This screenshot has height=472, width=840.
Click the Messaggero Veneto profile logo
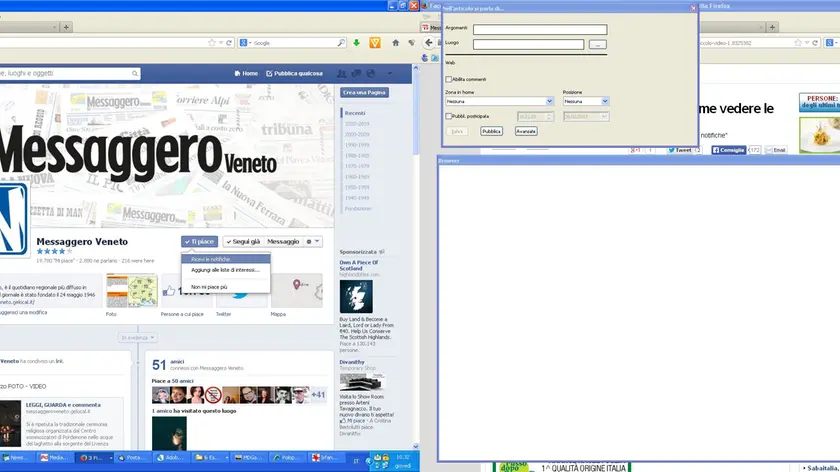point(13,219)
